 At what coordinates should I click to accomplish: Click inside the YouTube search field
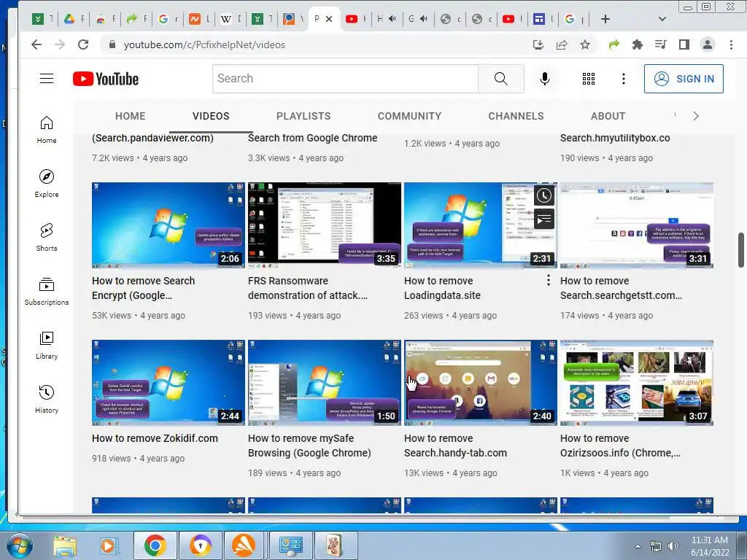coord(345,79)
